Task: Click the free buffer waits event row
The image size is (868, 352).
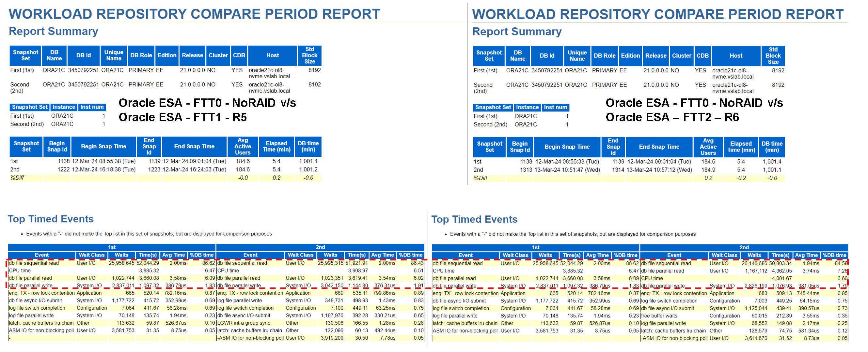Action: (x=659, y=316)
